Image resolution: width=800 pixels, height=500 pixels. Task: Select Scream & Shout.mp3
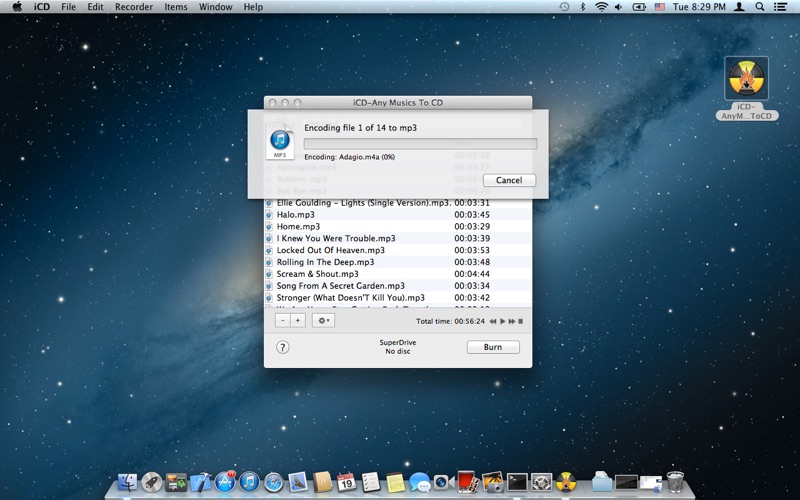pyautogui.click(x=398, y=274)
